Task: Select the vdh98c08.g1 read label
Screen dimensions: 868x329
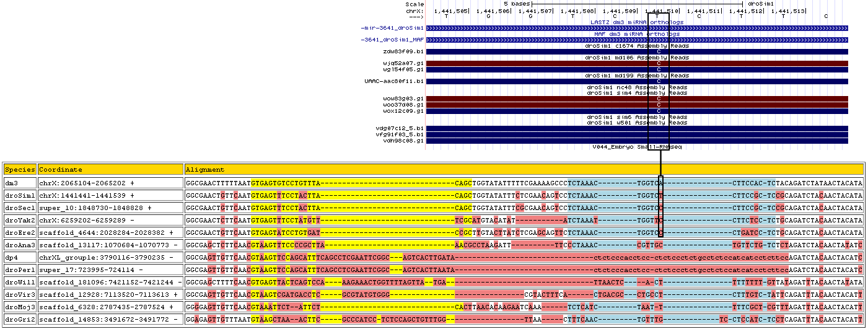Action: click(403, 141)
